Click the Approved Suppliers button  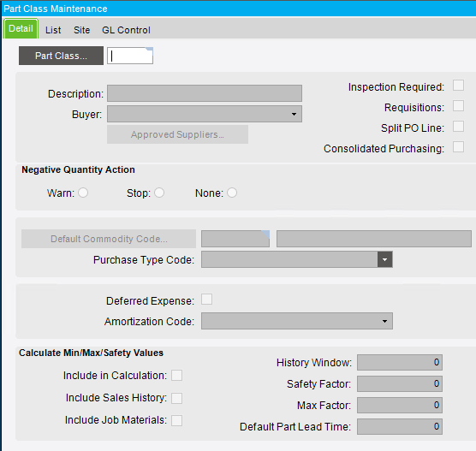click(x=177, y=134)
